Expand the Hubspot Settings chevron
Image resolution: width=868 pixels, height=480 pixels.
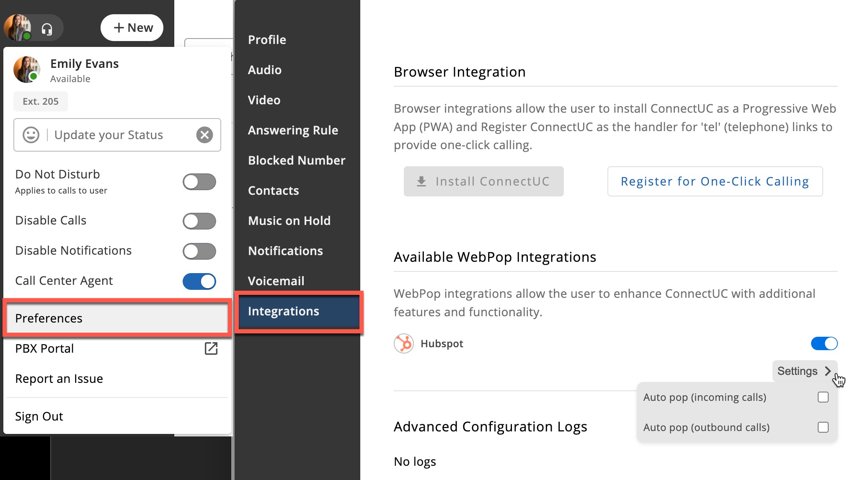tap(827, 371)
